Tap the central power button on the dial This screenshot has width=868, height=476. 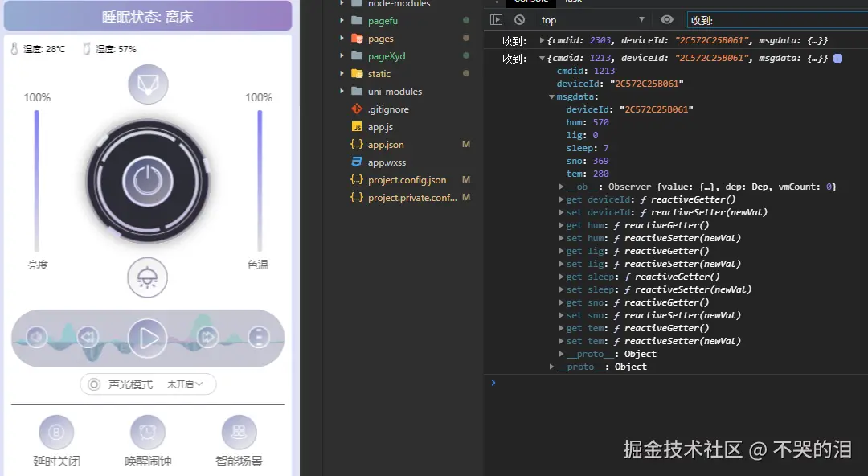point(148,181)
